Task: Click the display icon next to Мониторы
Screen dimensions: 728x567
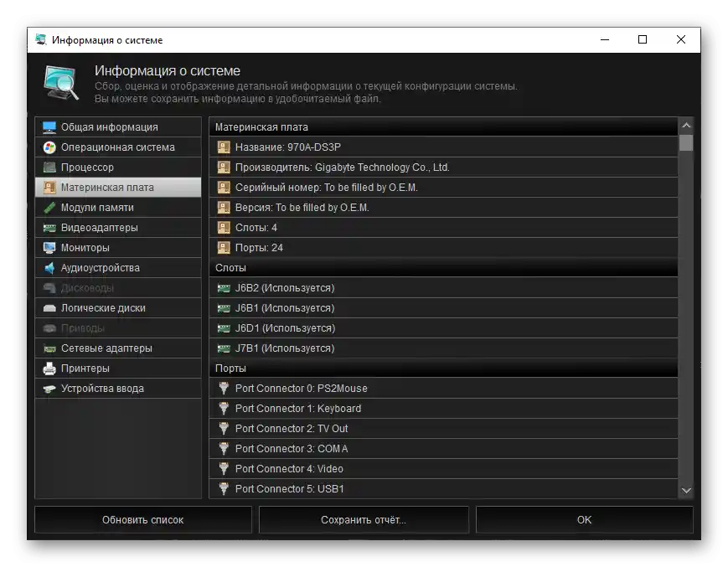Action: point(49,248)
